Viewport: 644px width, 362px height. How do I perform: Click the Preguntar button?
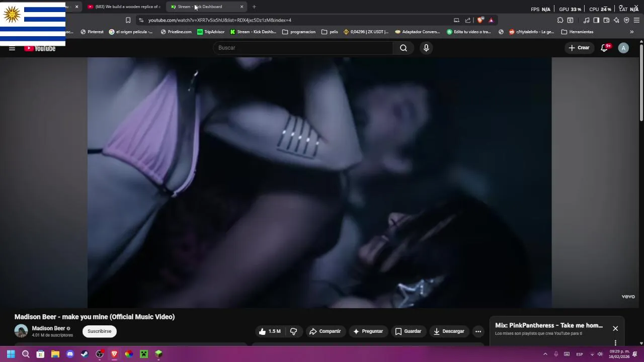click(368, 331)
